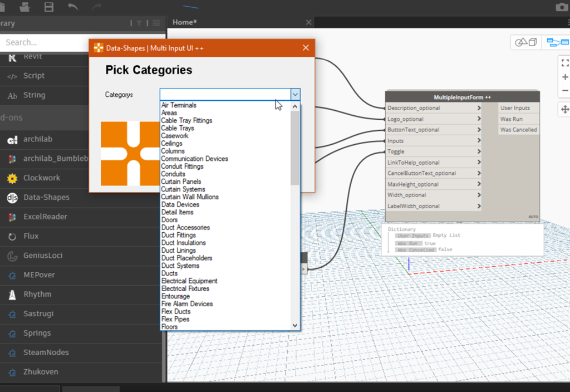This screenshot has height=392, width=570.
Task: Click the category list scrollbar thumb
Action: 295,148
